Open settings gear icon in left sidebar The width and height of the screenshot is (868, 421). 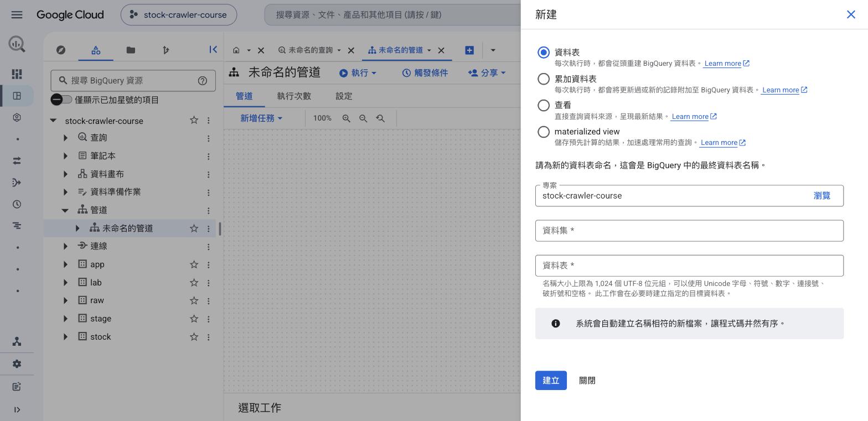tap(17, 364)
